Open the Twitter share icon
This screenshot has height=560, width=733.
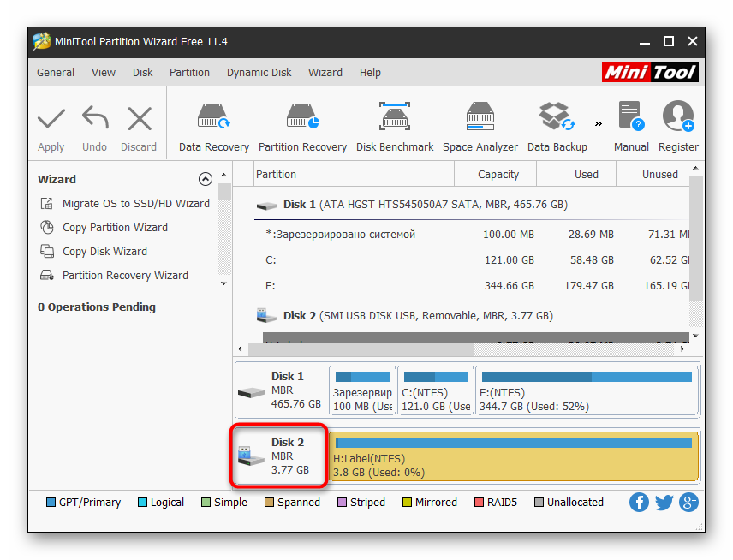(664, 503)
